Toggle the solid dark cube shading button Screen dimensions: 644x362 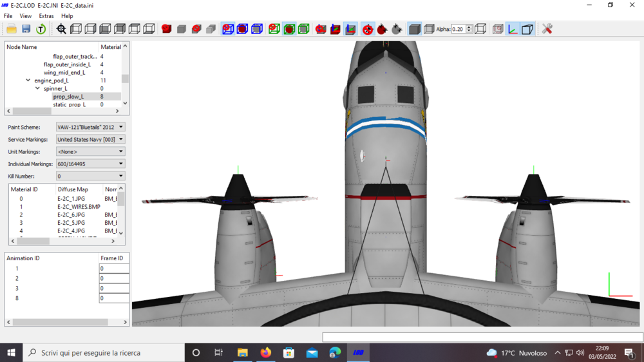pyautogui.click(x=414, y=29)
